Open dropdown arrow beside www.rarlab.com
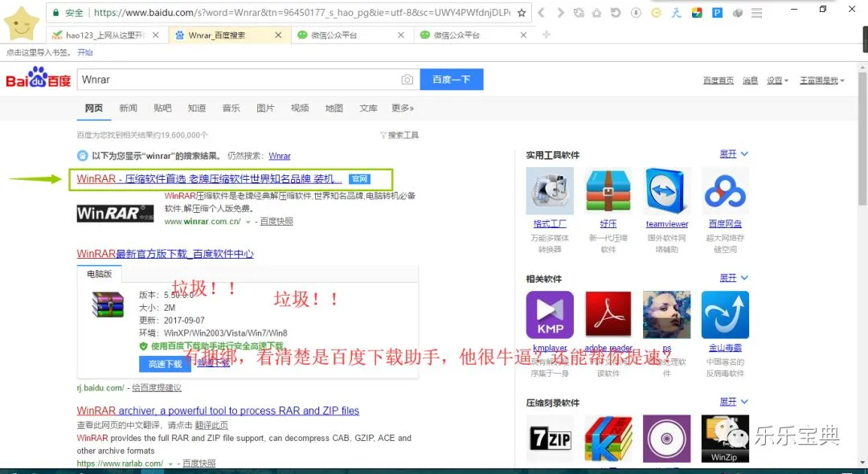Image resolution: width=868 pixels, height=474 pixels. pos(171,464)
